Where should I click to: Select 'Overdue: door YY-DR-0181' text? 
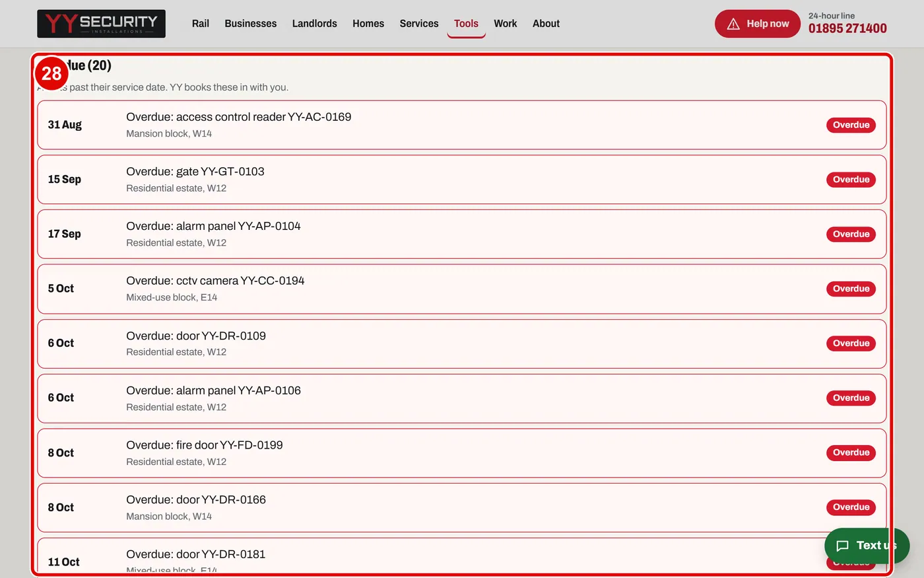[x=196, y=554]
